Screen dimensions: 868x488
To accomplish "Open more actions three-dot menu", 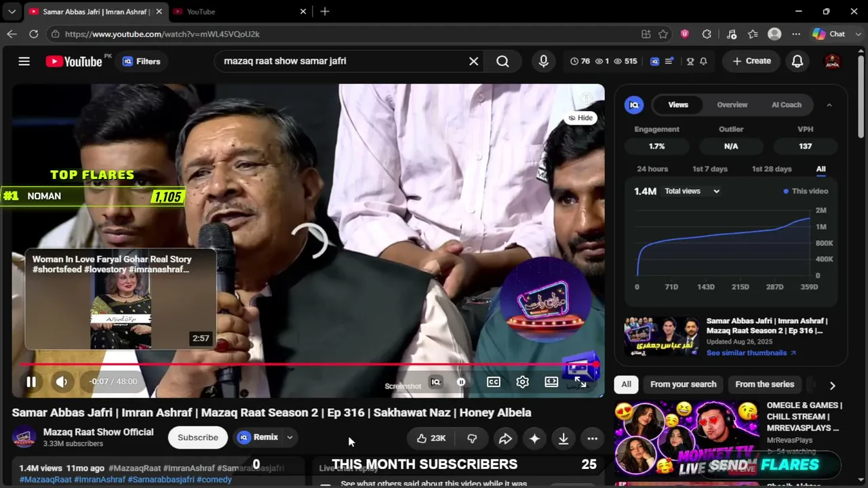I will point(592,439).
